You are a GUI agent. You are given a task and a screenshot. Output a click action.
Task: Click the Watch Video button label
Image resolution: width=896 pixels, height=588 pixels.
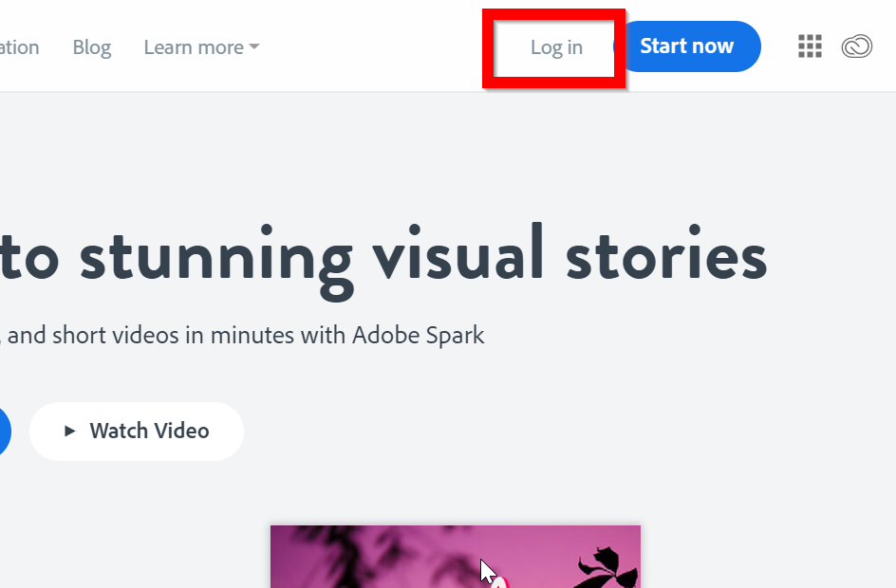(149, 431)
